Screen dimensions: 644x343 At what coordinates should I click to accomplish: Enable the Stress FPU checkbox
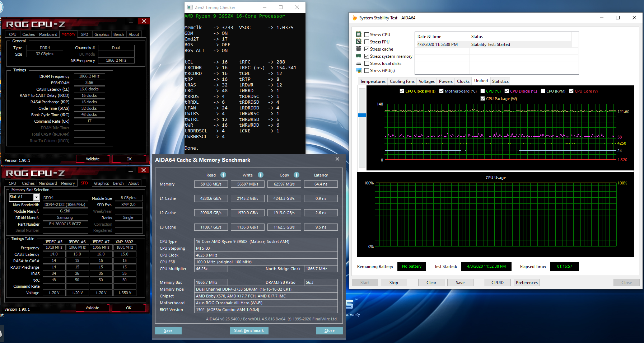pyautogui.click(x=367, y=42)
